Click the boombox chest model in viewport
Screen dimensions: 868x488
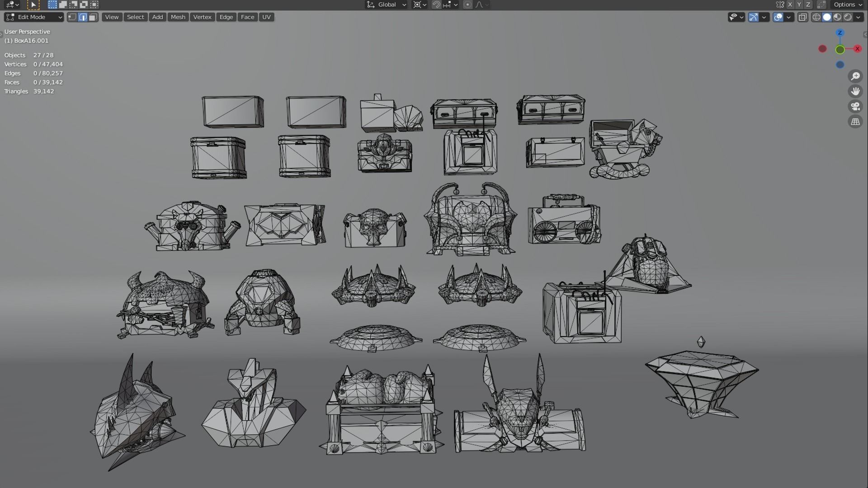(565, 219)
